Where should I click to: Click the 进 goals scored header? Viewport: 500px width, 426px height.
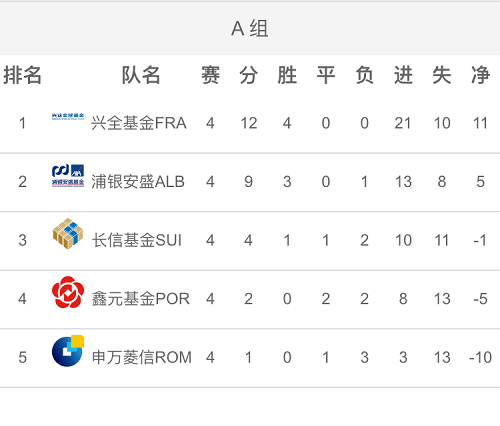tap(403, 75)
